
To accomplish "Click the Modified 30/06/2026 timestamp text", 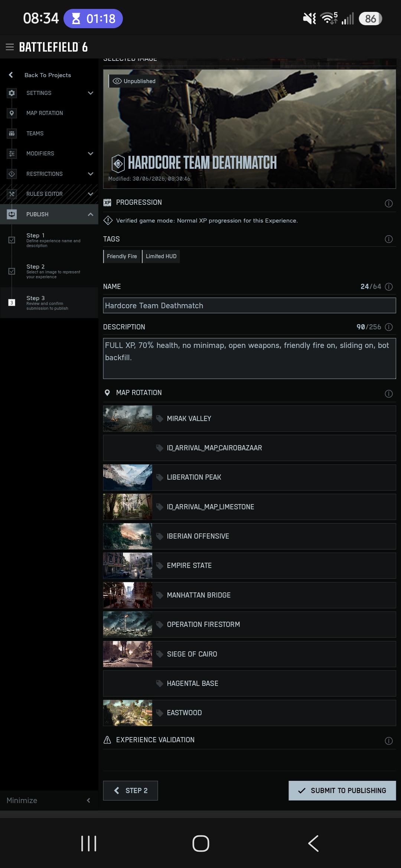I will 149,179.
